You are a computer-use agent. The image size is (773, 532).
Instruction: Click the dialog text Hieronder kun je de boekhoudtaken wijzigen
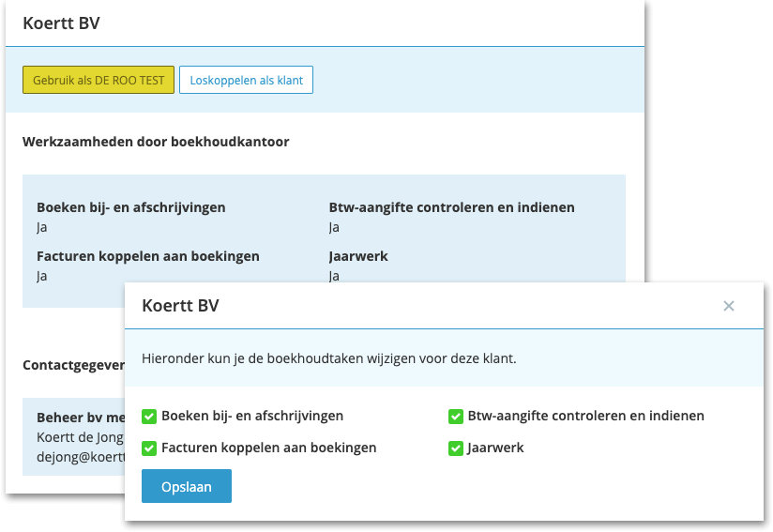click(x=329, y=358)
